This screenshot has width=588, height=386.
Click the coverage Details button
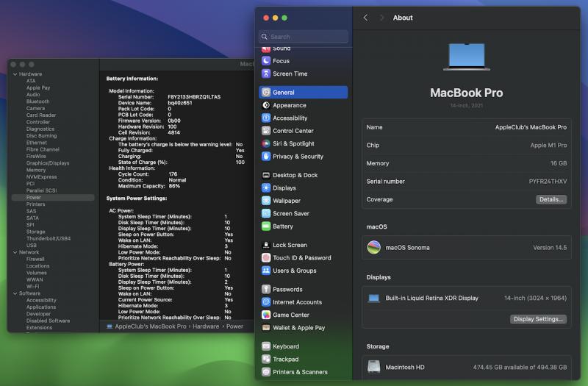tap(551, 199)
